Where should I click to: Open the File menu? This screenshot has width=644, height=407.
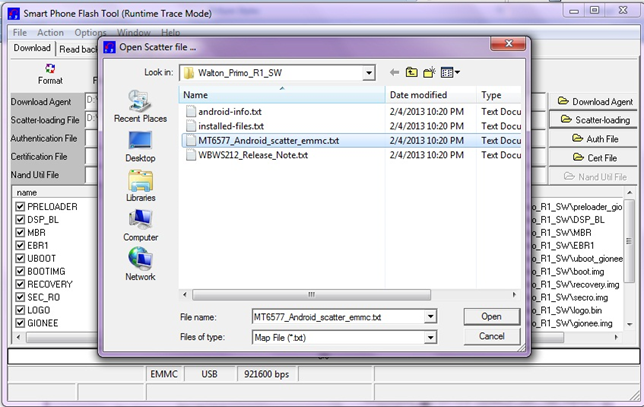(19, 32)
